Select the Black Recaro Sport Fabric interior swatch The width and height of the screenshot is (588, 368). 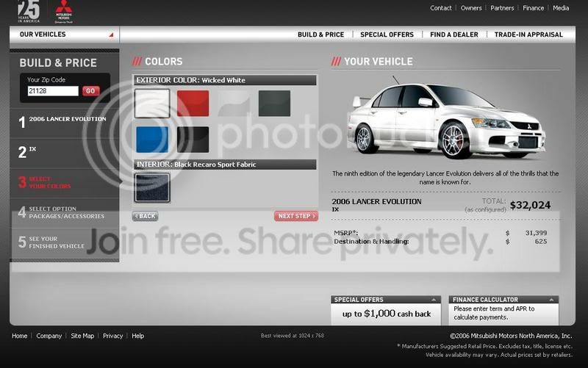(152, 187)
